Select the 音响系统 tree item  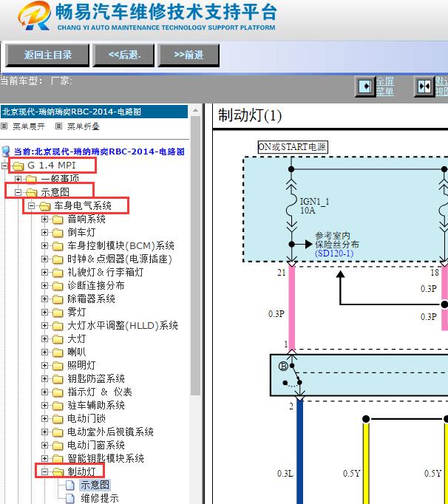point(86,219)
